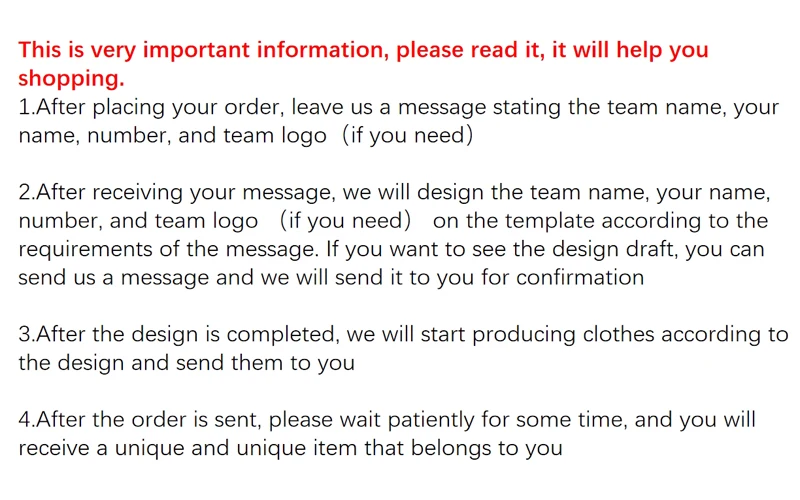800x500 pixels.
Task: Click the line 'receive a unique and unique item'
Action: (x=291, y=448)
